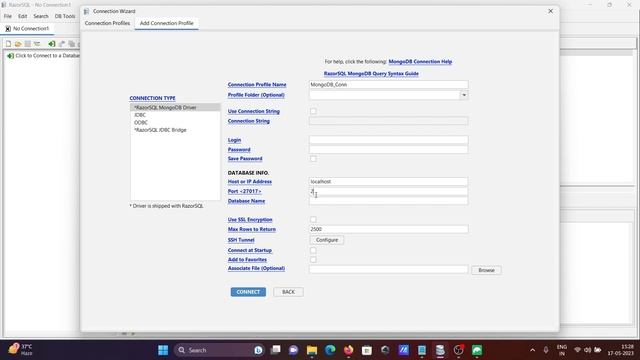The height and width of the screenshot is (360, 640).
Task: Open RazorSQL MongoDB Query Syntax Guide link
Action: 371,73
